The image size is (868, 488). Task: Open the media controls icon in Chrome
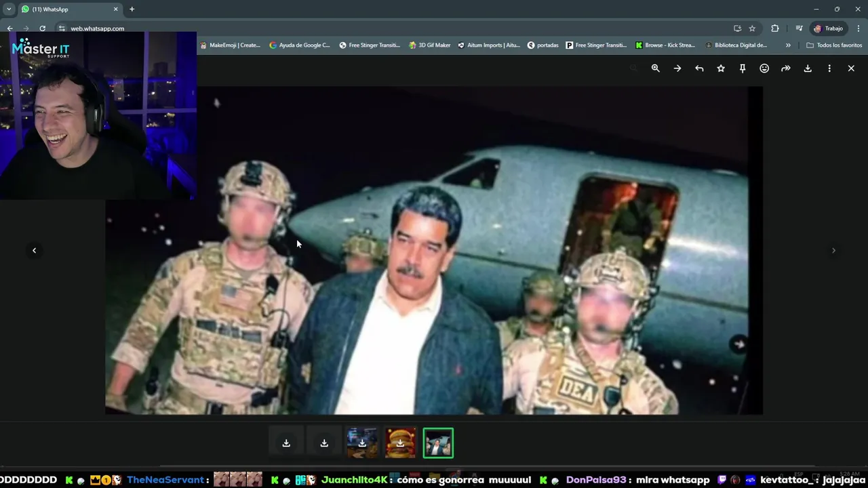pyautogui.click(x=799, y=28)
